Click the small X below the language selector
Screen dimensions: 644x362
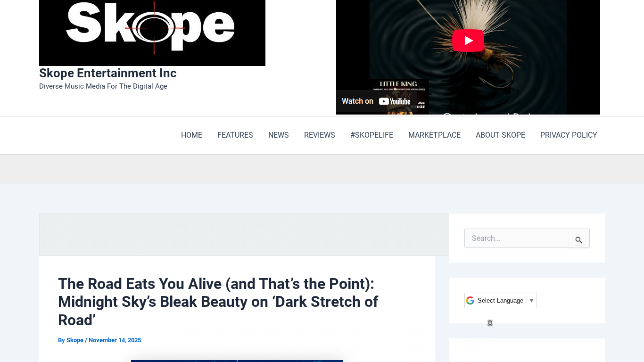point(490,323)
